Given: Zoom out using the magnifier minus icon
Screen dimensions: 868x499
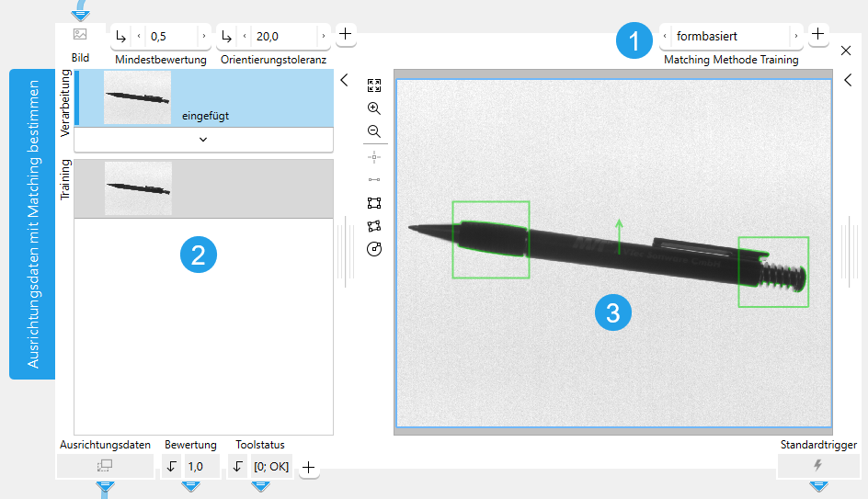Looking at the screenshot, I should click(x=374, y=131).
